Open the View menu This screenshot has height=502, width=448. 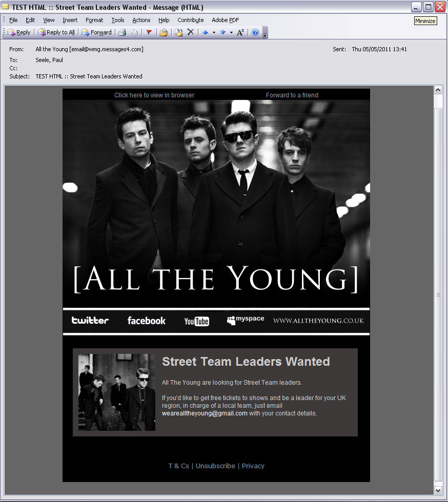click(49, 20)
